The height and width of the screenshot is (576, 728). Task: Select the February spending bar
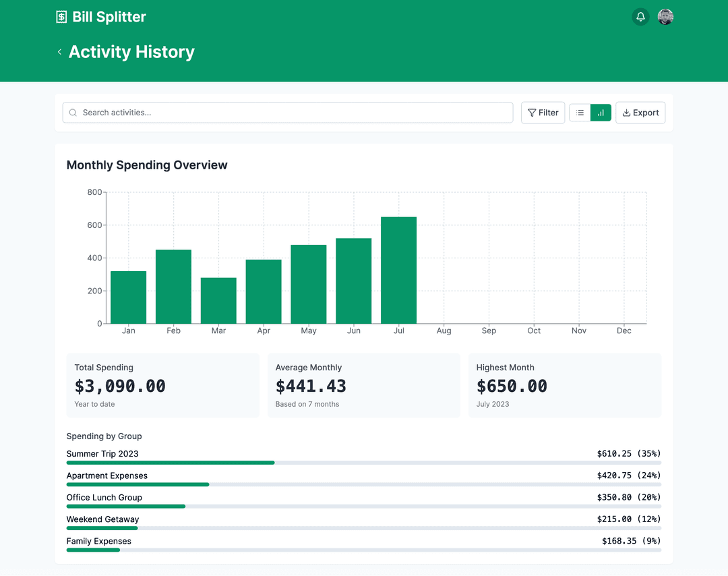173,287
